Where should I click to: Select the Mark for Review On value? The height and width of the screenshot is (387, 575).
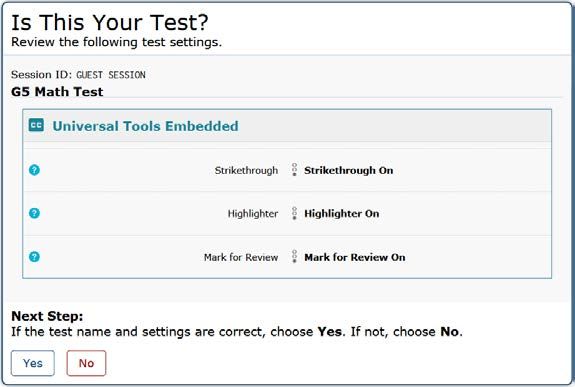(x=355, y=257)
